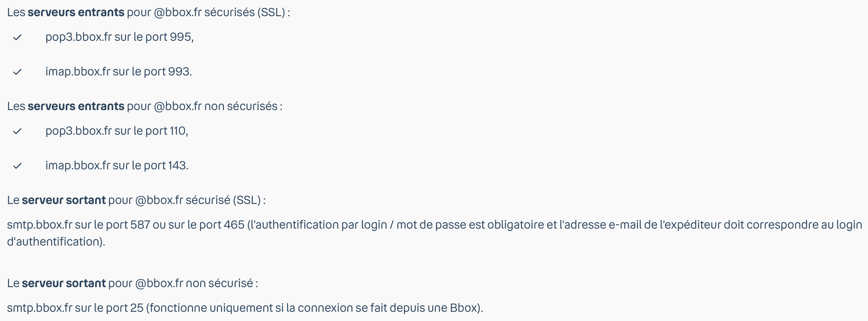
Task: Click the checkmark beside pop3 port 110
Action: coord(17,131)
